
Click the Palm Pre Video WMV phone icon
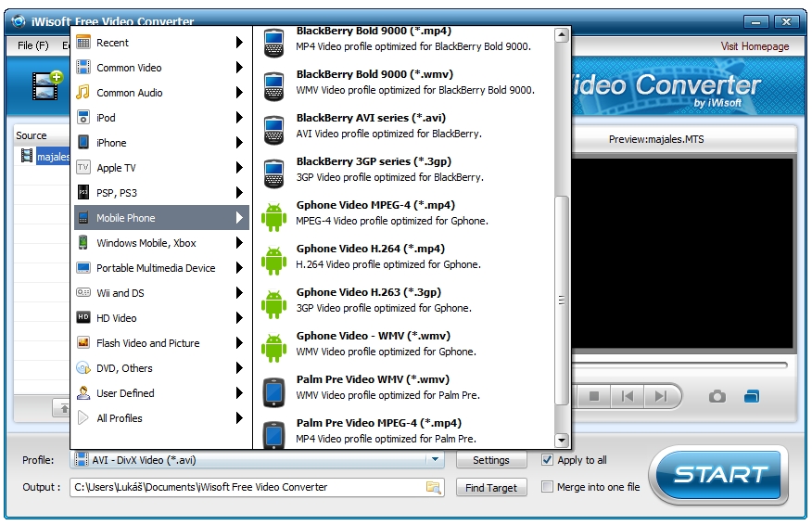(x=273, y=392)
